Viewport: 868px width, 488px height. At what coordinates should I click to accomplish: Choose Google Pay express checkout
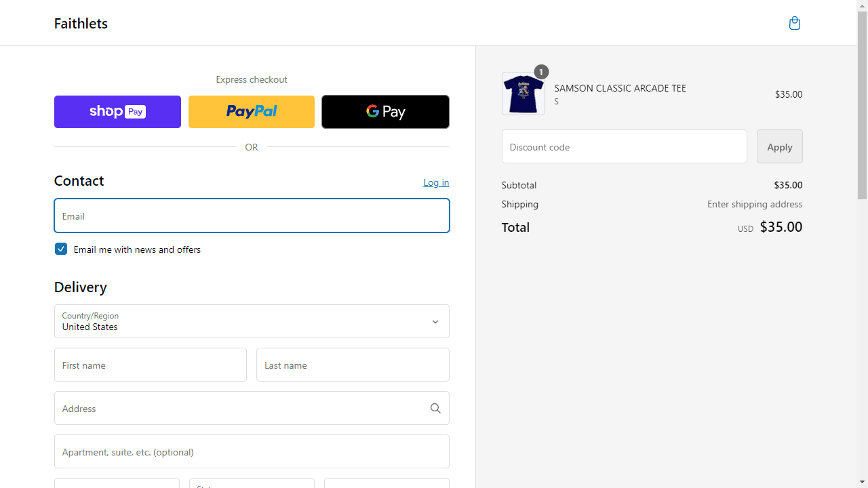pyautogui.click(x=385, y=112)
